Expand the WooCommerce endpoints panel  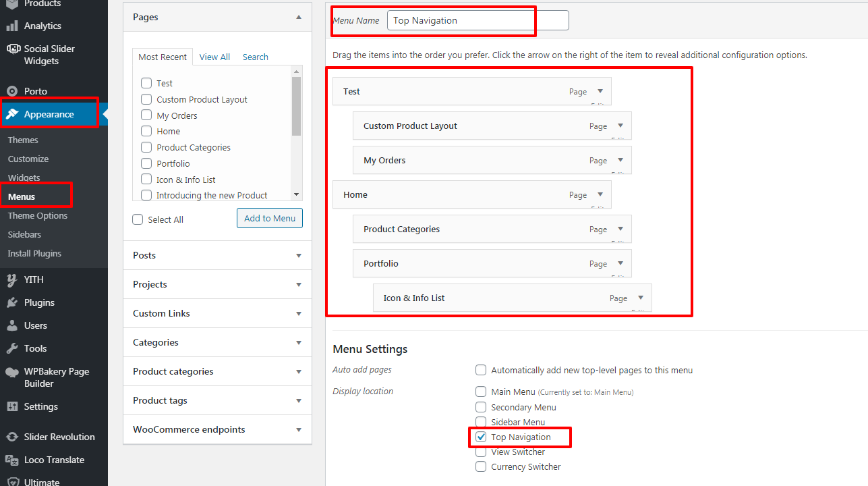point(299,429)
